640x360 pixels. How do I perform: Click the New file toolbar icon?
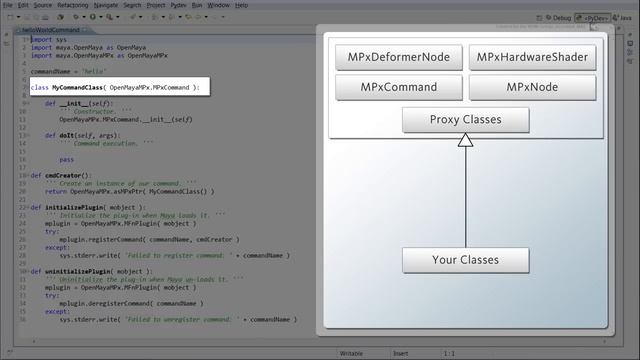(x=11, y=17)
